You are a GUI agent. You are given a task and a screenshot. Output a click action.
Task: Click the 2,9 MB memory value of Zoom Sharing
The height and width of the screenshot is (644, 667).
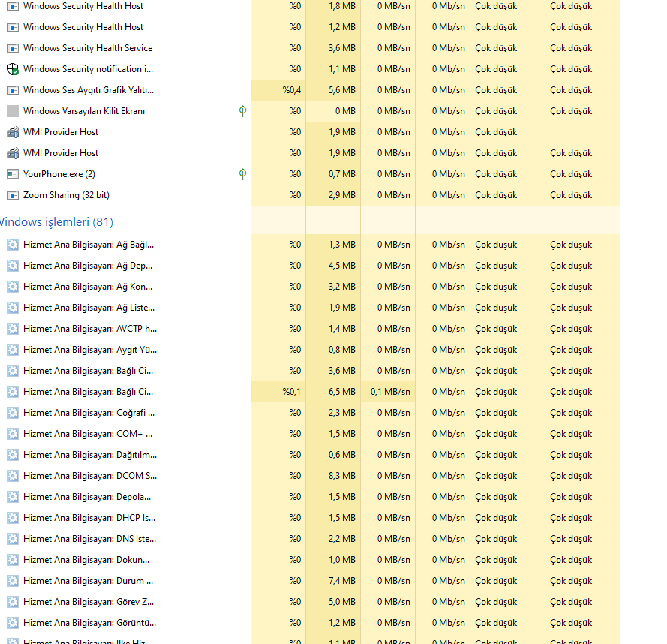coord(342,195)
